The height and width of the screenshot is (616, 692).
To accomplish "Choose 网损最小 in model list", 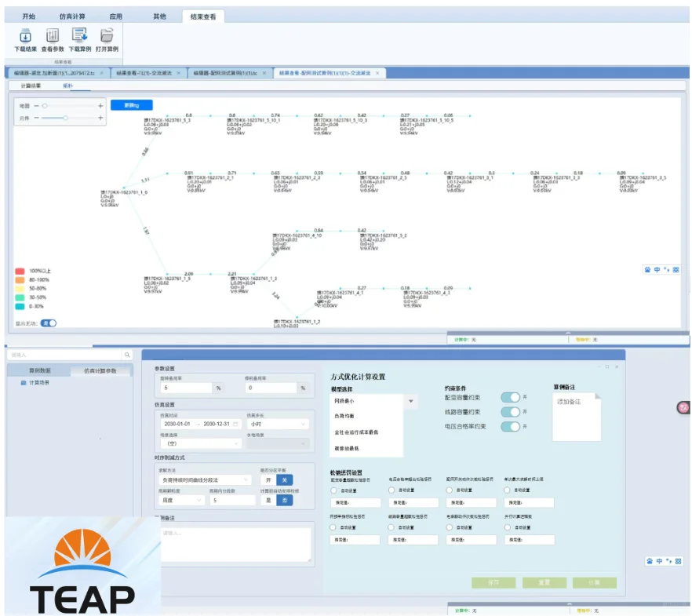I will pyautogui.click(x=344, y=401).
